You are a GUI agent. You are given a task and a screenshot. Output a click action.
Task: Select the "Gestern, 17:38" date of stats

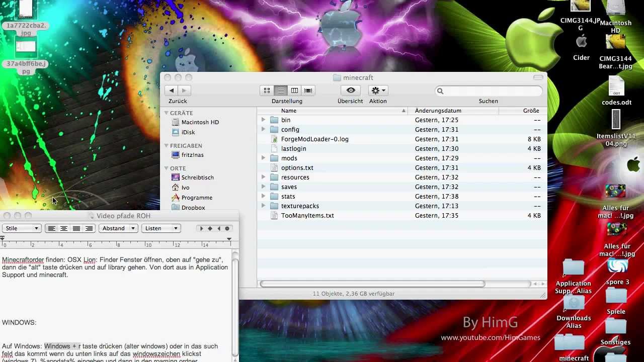pyautogui.click(x=437, y=196)
